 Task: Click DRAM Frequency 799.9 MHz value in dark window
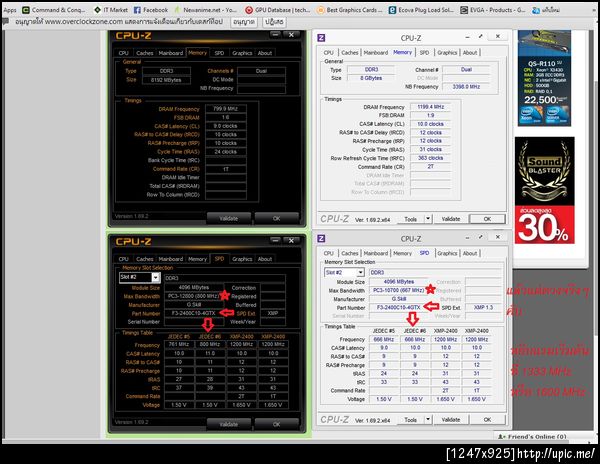[226, 109]
